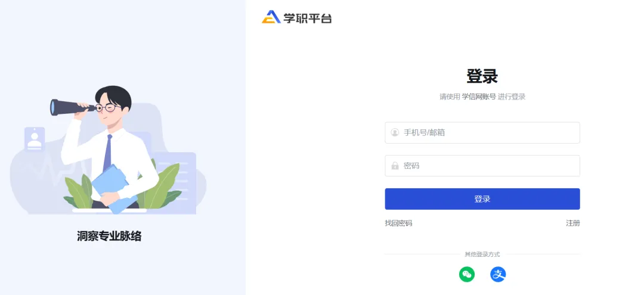Click the large 登录 heading
The width and height of the screenshot is (644, 295).
482,76
